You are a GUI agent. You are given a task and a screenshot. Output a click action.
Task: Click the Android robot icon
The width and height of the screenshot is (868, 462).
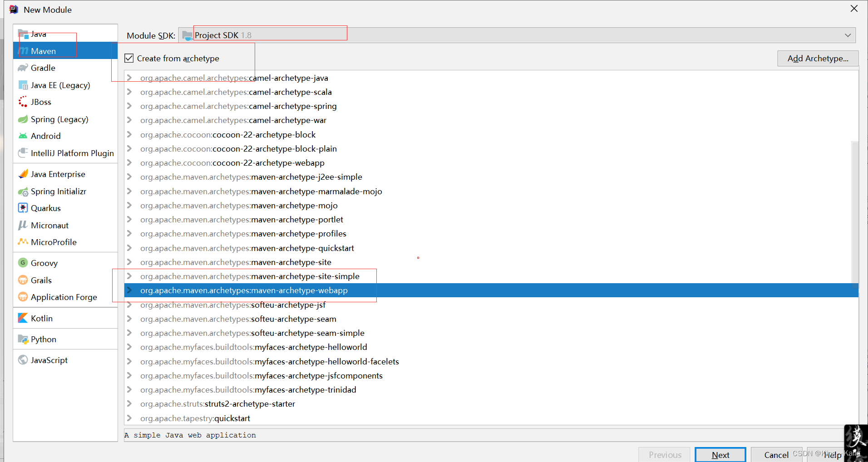pyautogui.click(x=23, y=136)
